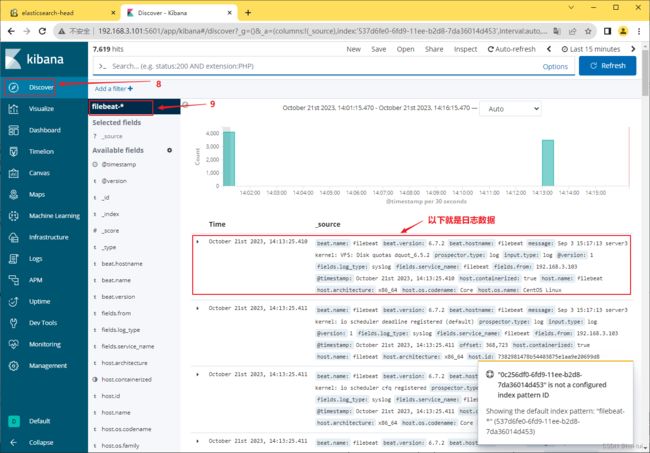Open the Dashboard sidebar icon
Image resolution: width=650 pixels, height=453 pixels.
pos(13,130)
